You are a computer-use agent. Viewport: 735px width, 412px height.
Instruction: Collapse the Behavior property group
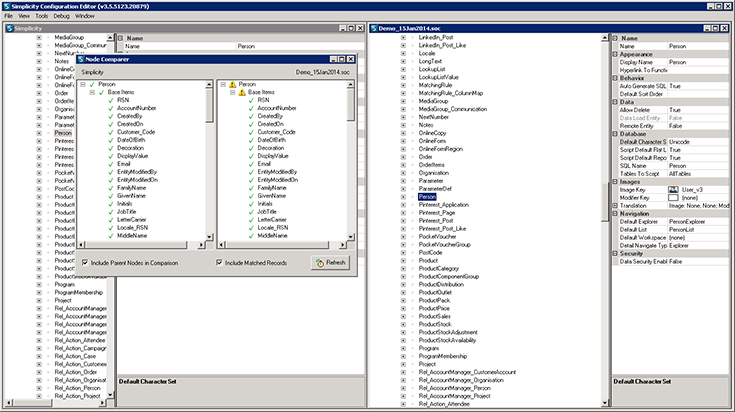click(615, 78)
